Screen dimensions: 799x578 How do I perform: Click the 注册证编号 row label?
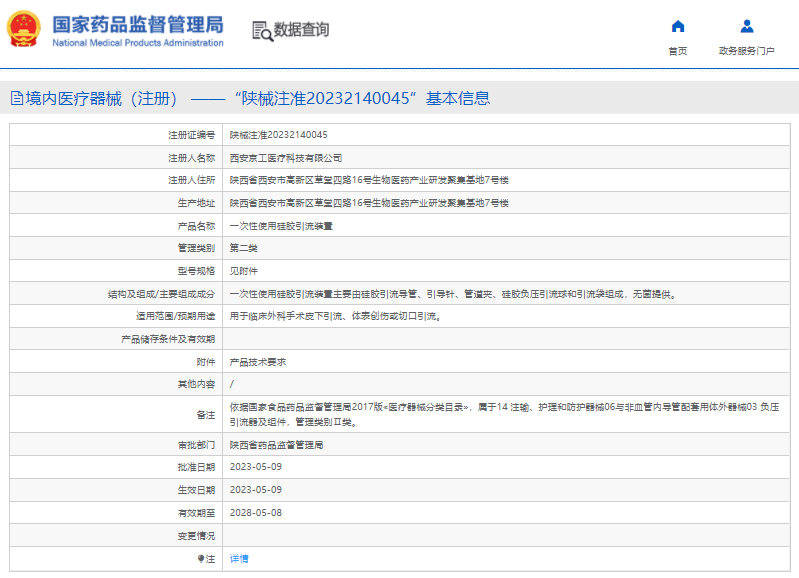[192, 135]
